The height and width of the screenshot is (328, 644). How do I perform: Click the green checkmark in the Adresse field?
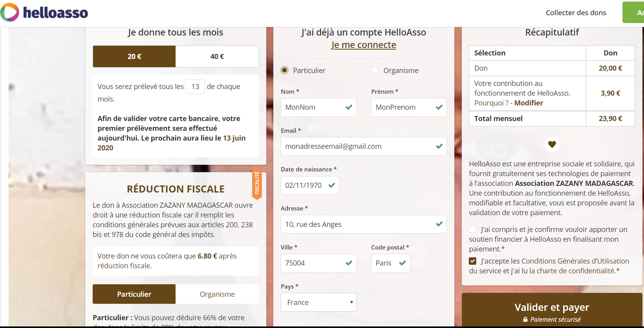(x=439, y=224)
